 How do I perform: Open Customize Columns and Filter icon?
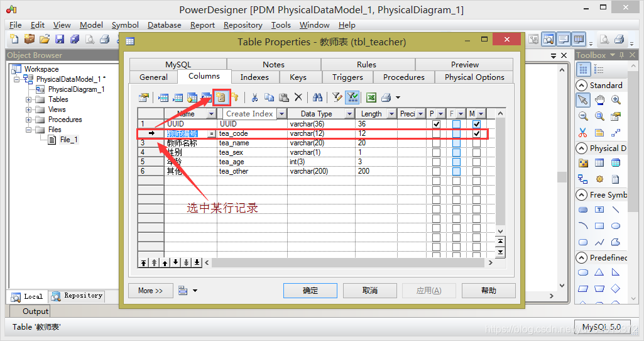(337, 98)
